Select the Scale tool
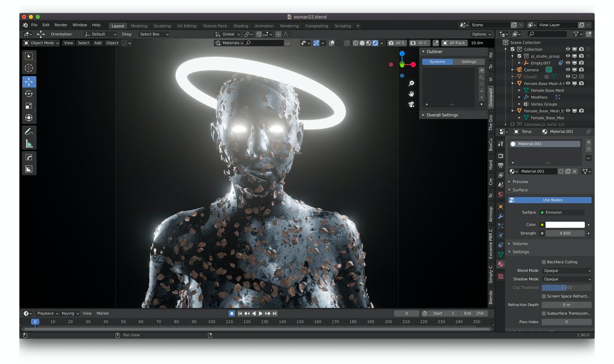 point(29,106)
